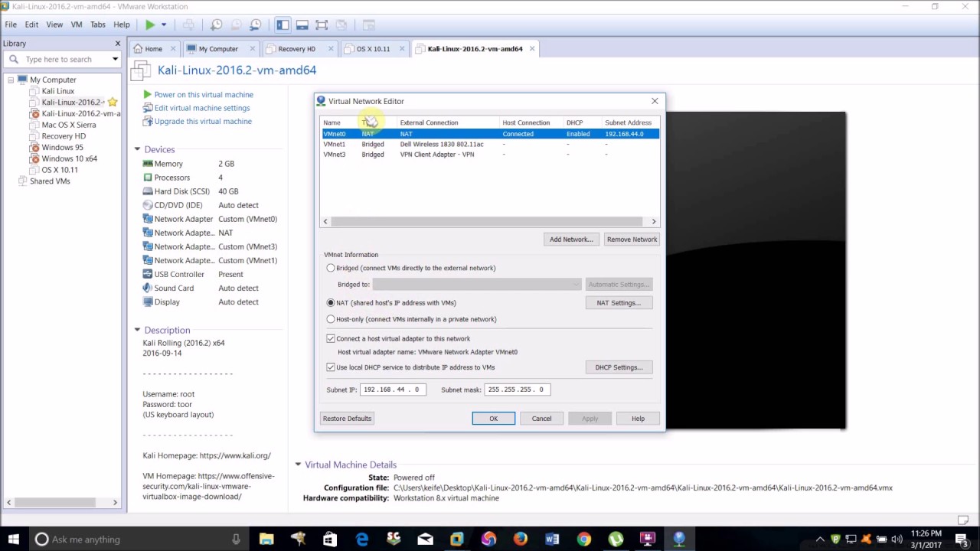
Task: Open DHCP Settings
Action: click(x=619, y=367)
